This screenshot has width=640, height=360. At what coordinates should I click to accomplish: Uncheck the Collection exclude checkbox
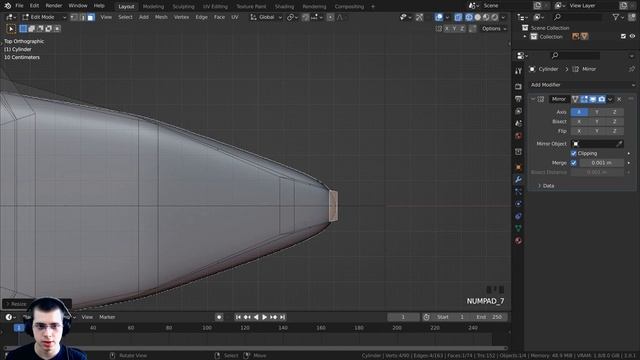click(623, 36)
